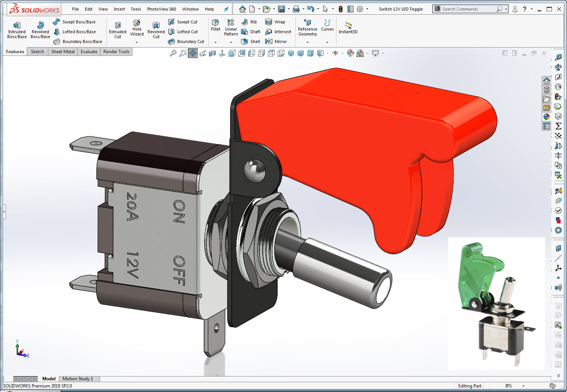
Task: Select the Model tab at bottom
Action: [49, 379]
